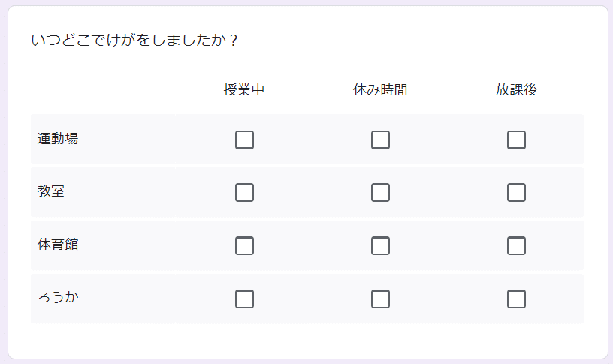Check 運動場 under 放課後
The height and width of the screenshot is (364, 613).
coord(516,140)
